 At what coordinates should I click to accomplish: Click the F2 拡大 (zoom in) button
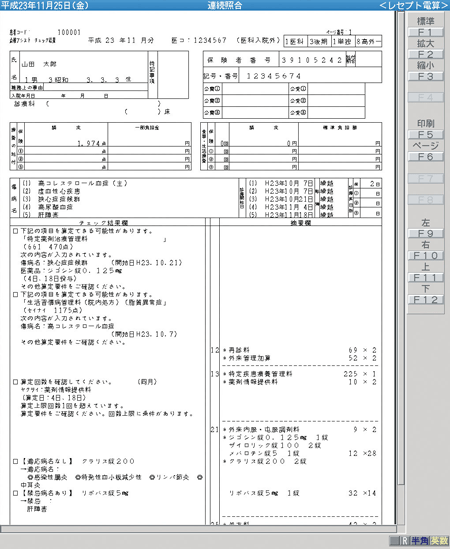[x=425, y=54]
